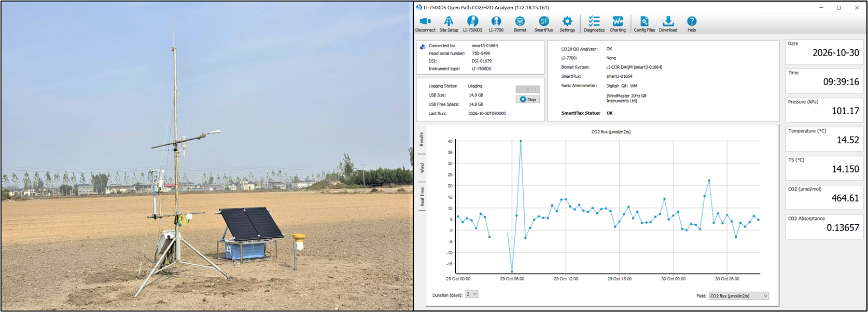Switch to the Results vertical tab
868x312 pixels.
[x=422, y=139]
